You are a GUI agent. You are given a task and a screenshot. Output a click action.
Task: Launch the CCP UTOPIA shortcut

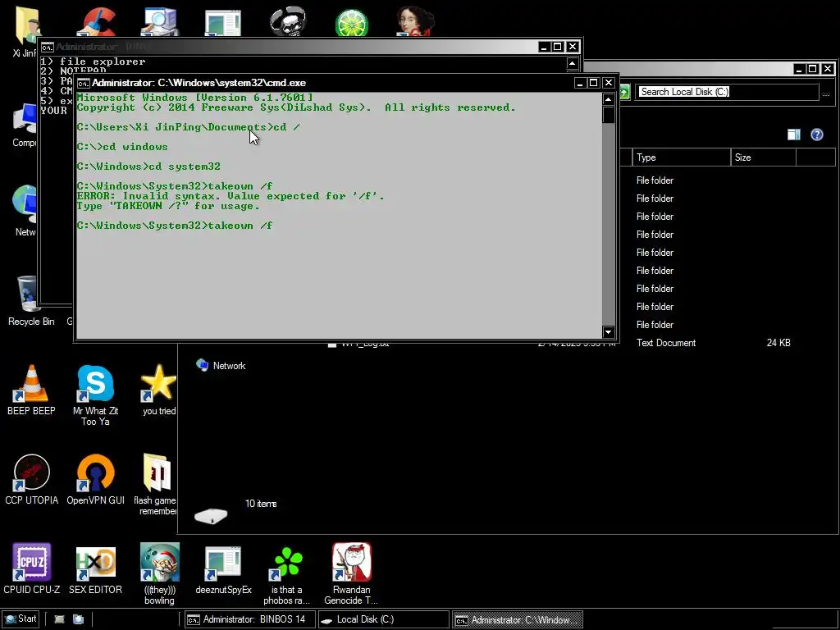point(31,479)
